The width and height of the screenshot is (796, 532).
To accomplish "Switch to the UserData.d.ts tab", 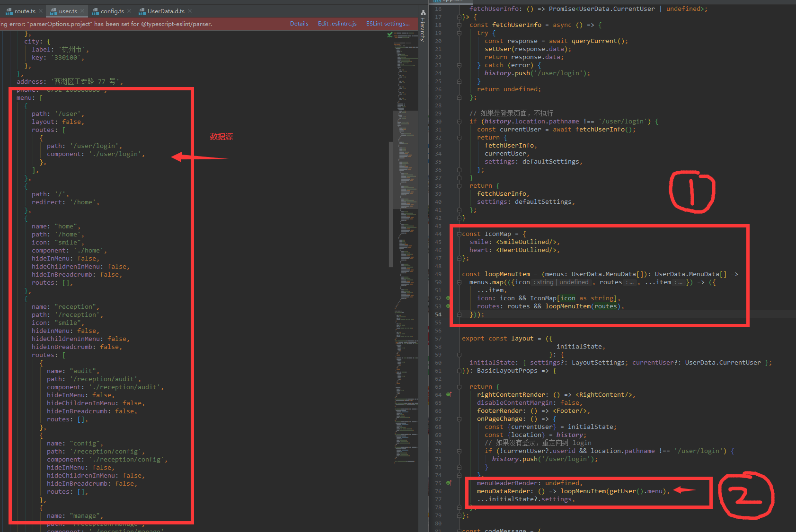I will [x=166, y=11].
